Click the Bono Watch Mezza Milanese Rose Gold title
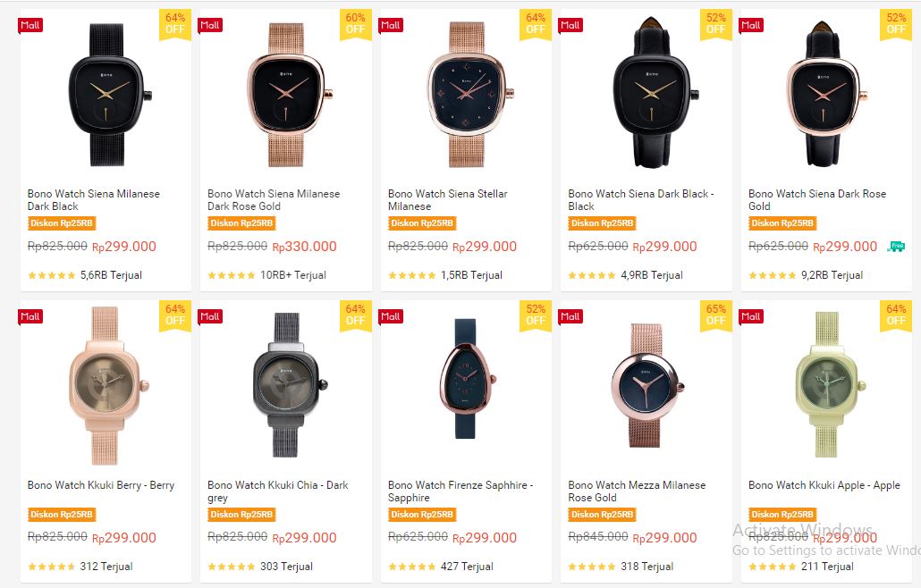 click(x=637, y=491)
